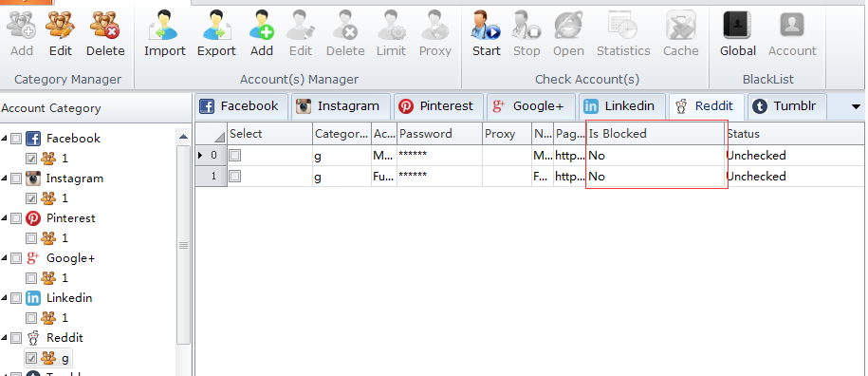Toggle Pinterest category checkbox in tree
Image resolution: width=868 pixels, height=376 pixels.
17,218
